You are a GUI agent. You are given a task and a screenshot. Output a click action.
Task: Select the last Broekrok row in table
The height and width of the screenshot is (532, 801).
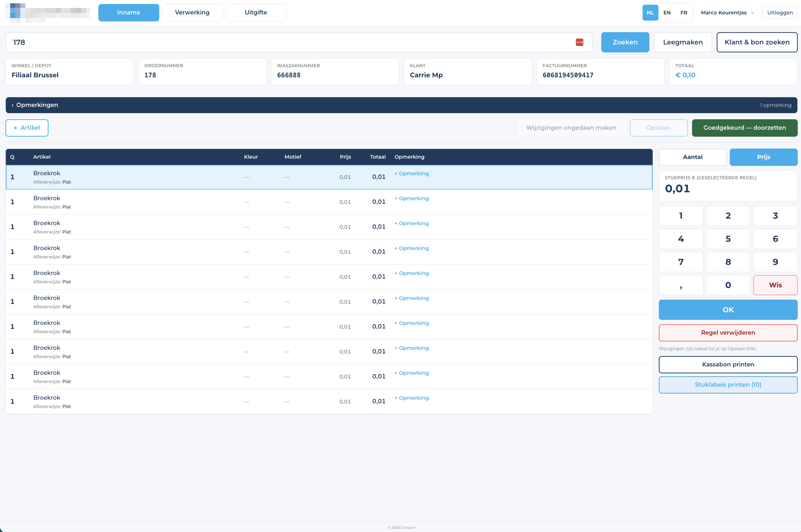(x=329, y=401)
